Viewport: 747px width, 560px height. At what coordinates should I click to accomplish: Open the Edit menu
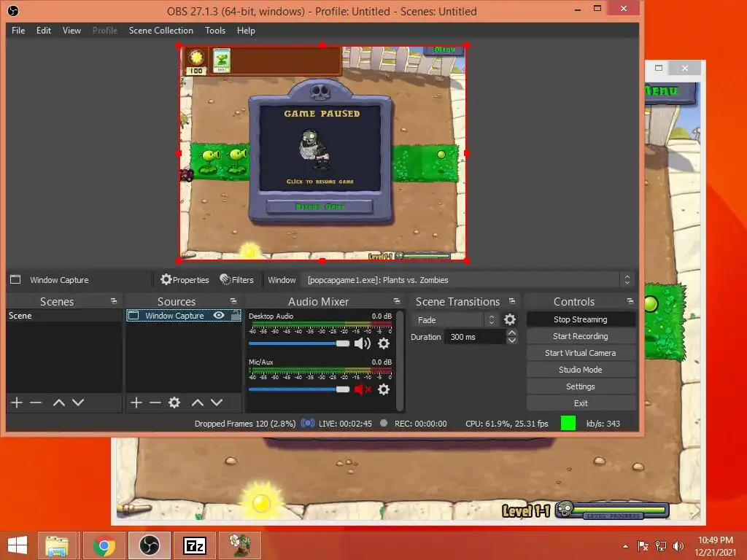pos(43,31)
